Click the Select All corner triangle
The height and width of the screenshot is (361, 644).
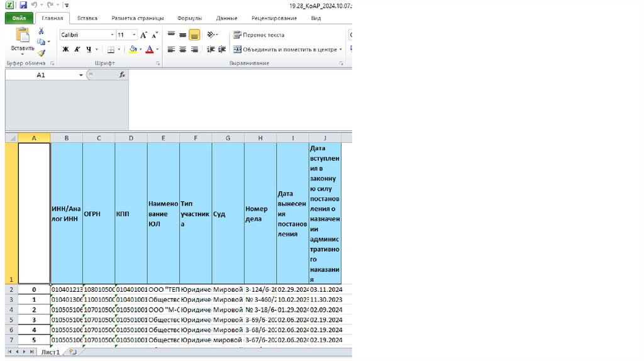12,138
